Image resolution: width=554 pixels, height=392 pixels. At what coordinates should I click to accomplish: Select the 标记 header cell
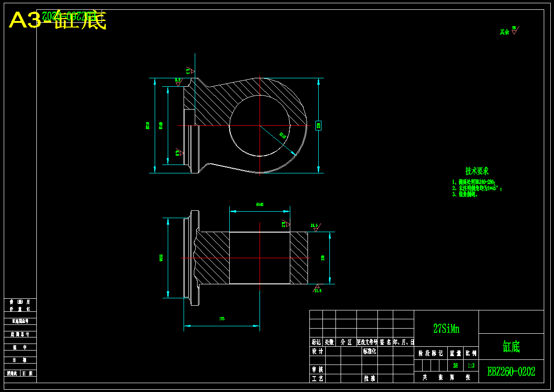[316, 342]
